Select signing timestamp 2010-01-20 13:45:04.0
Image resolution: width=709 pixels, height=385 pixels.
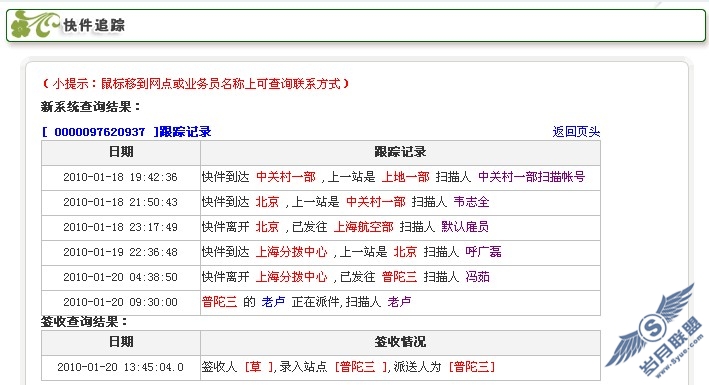pos(120,366)
